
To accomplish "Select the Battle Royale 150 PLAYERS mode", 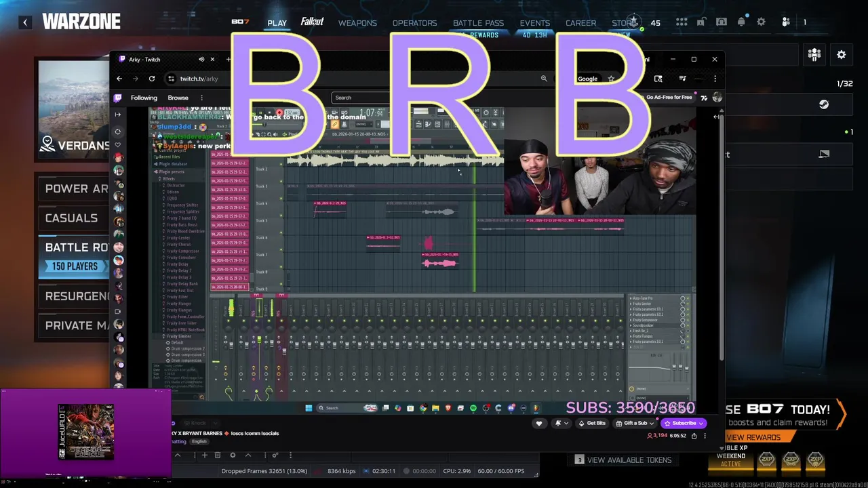I will point(75,256).
